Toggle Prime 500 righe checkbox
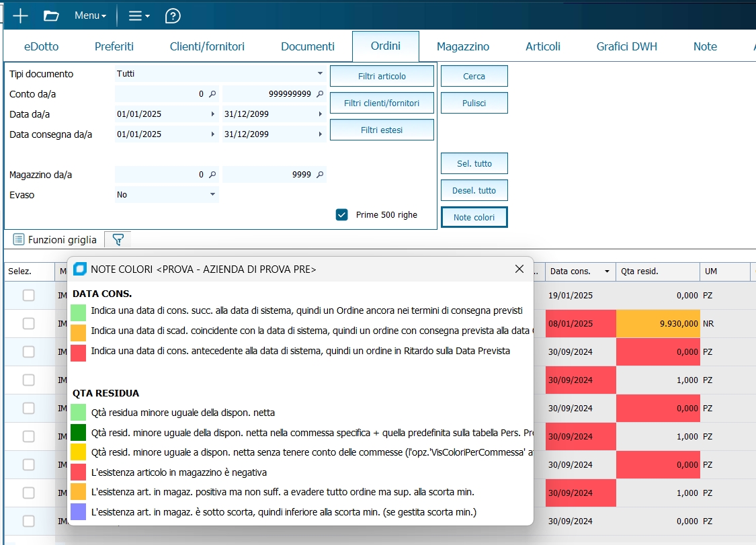The image size is (756, 545). coord(342,214)
